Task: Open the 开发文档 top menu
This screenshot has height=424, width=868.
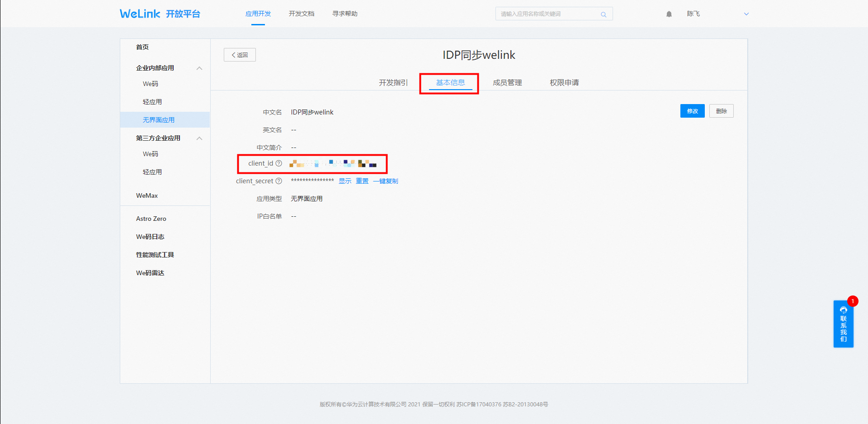Action: pos(302,14)
